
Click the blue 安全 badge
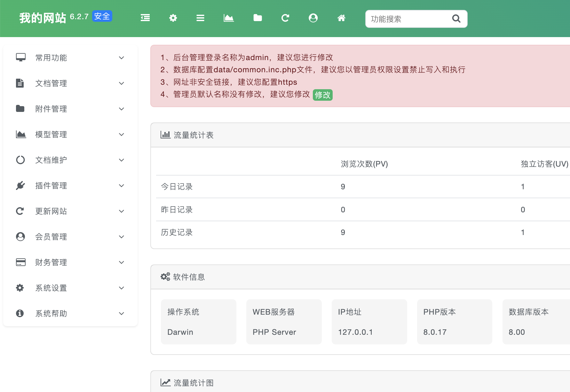102,16
